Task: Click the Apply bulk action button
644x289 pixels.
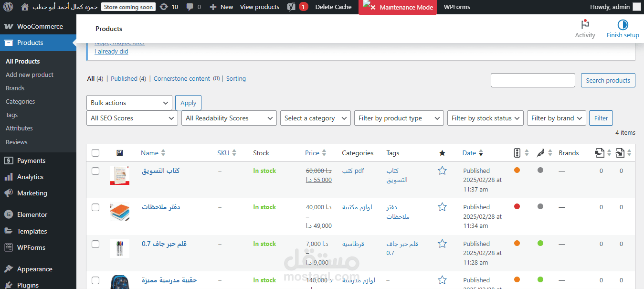Action: tap(188, 103)
